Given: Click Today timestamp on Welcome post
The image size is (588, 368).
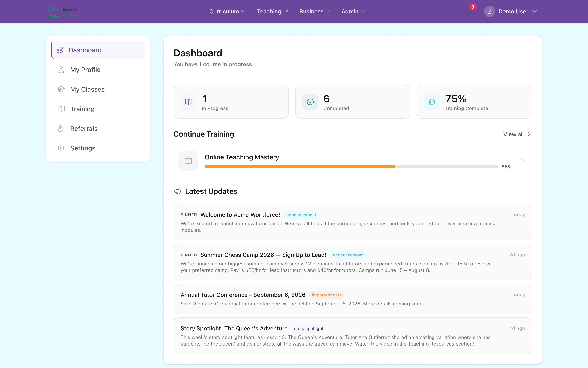Looking at the screenshot, I should point(518,214).
